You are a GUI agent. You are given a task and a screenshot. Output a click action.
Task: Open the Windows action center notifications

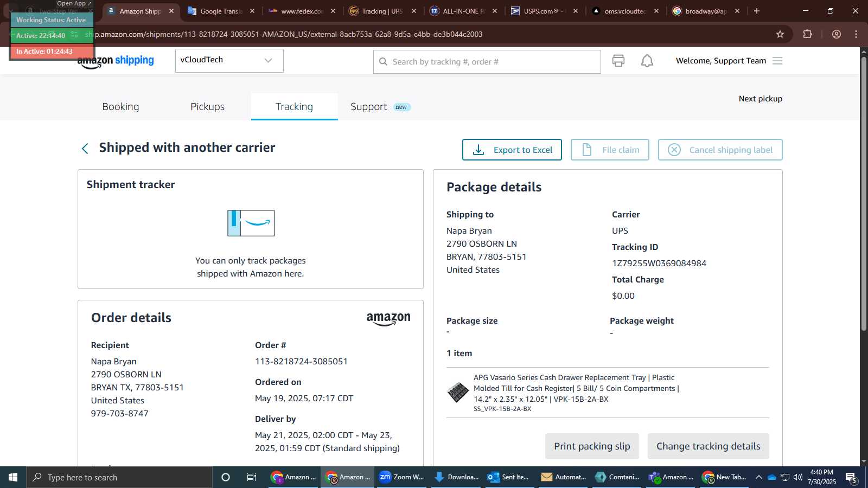[x=851, y=478]
